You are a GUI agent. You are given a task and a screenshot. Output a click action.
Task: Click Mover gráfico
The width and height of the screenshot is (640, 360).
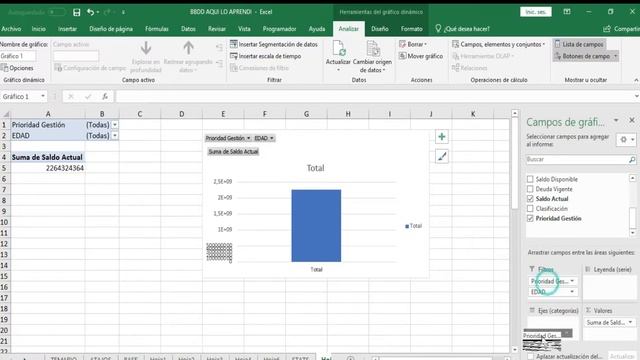[x=421, y=56]
